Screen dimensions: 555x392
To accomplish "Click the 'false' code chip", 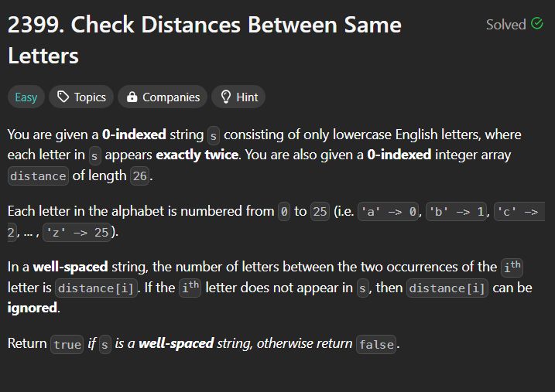I will coord(376,344).
